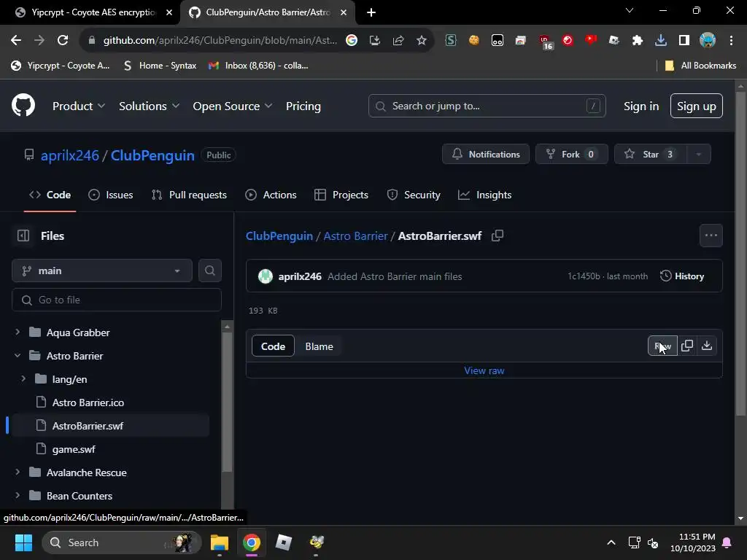The width and height of the screenshot is (747, 560).
Task: Click the GitHub logo home icon
Action: pyautogui.click(x=23, y=106)
